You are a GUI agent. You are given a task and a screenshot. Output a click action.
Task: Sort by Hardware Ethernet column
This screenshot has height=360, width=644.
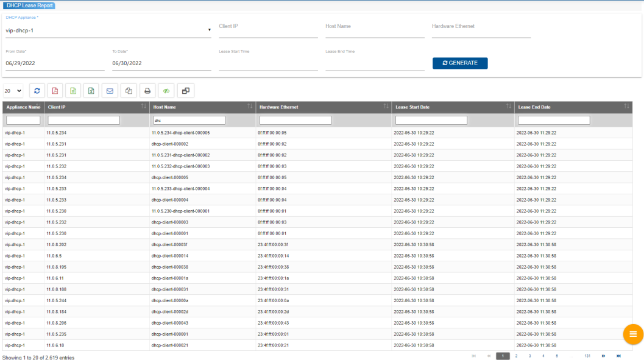324,107
